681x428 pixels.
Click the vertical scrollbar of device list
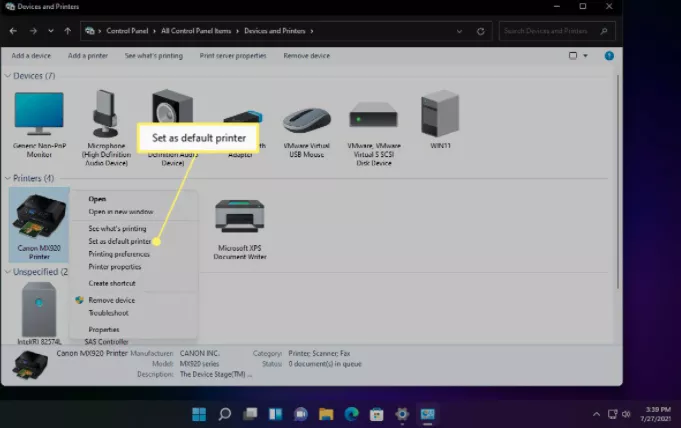pyautogui.click(x=618, y=182)
